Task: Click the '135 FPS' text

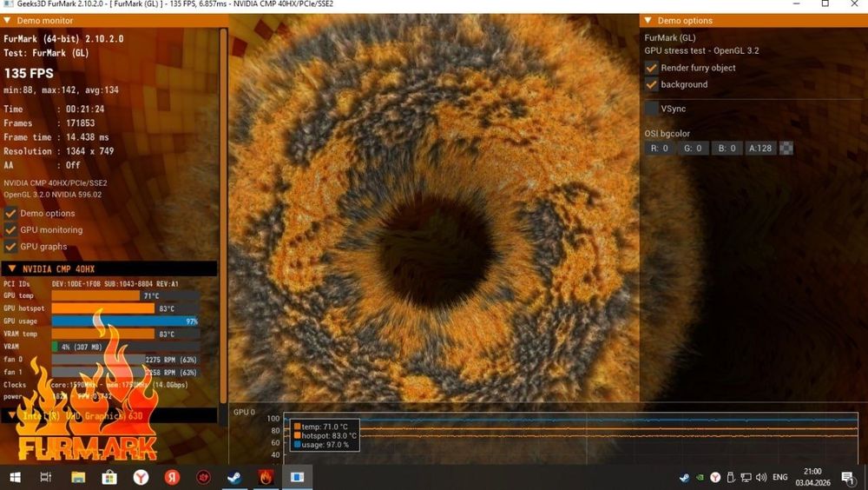Action: coord(29,73)
